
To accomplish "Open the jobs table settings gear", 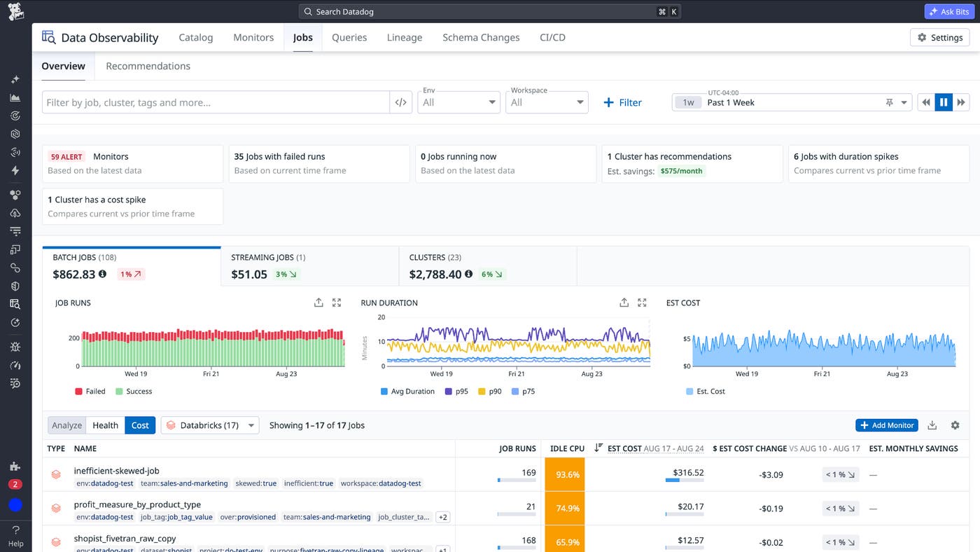I will [955, 425].
